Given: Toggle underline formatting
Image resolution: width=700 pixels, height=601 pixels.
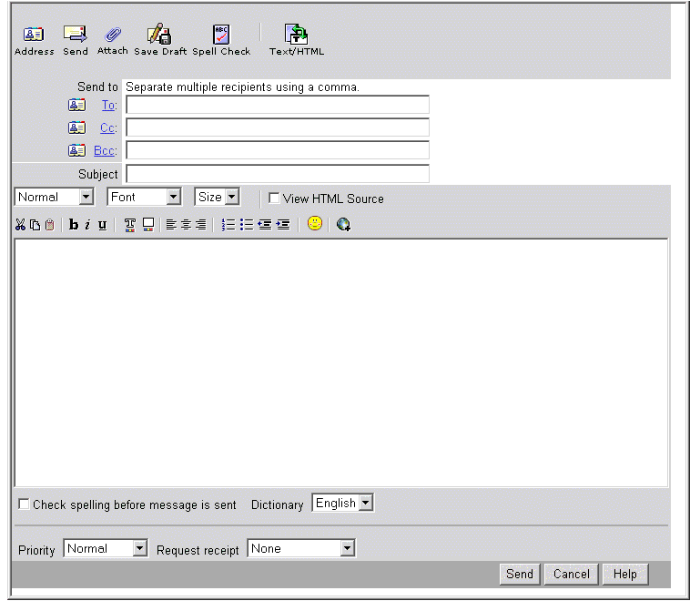Looking at the screenshot, I should tap(102, 225).
